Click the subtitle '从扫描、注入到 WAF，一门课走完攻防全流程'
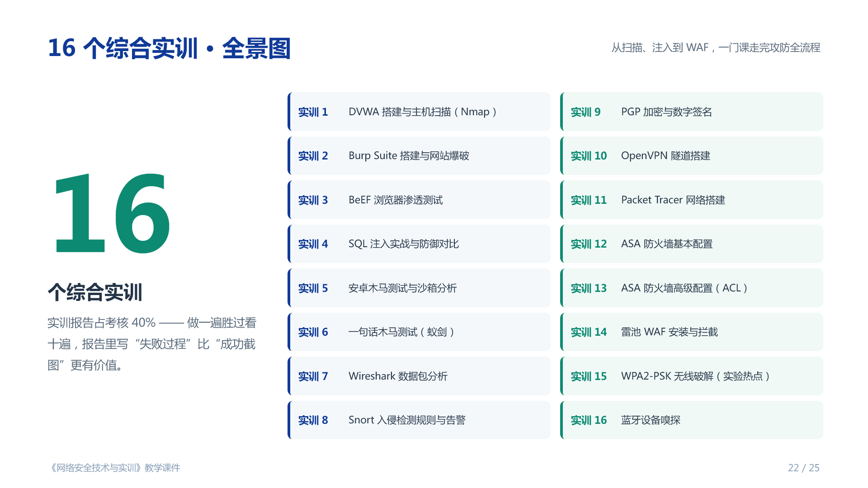The image size is (868, 488). coord(716,47)
